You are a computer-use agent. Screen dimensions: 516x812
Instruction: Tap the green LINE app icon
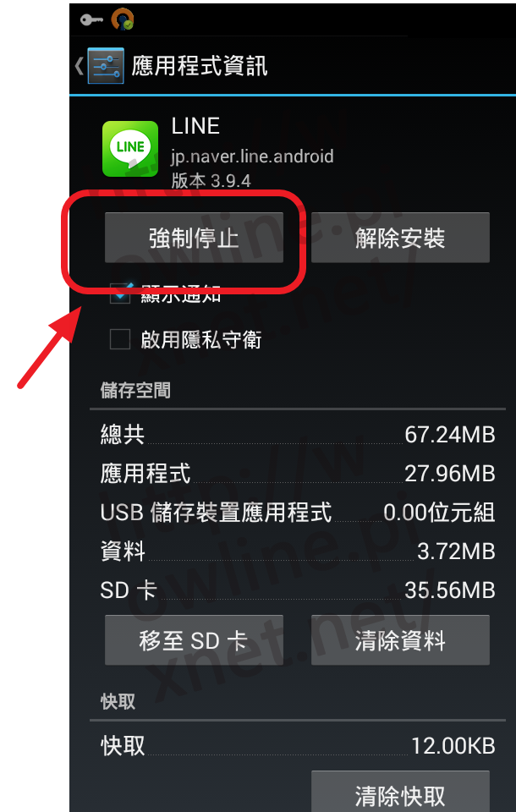click(x=130, y=149)
